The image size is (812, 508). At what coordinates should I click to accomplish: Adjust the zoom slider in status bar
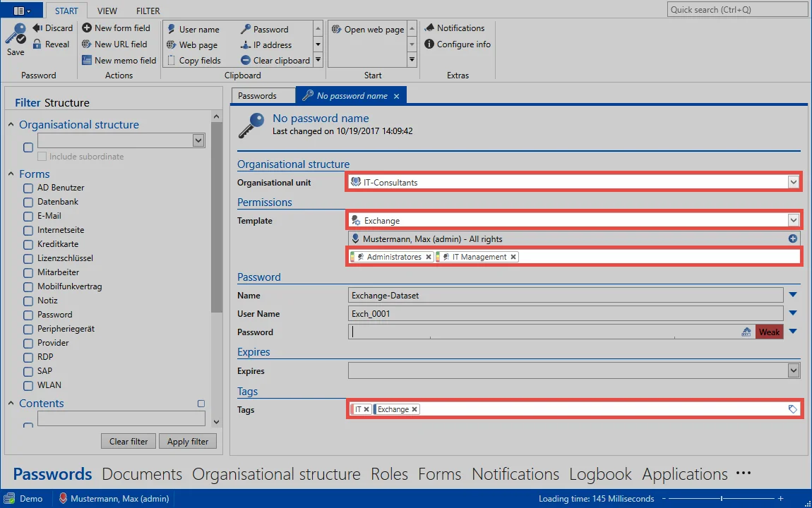pos(722,499)
